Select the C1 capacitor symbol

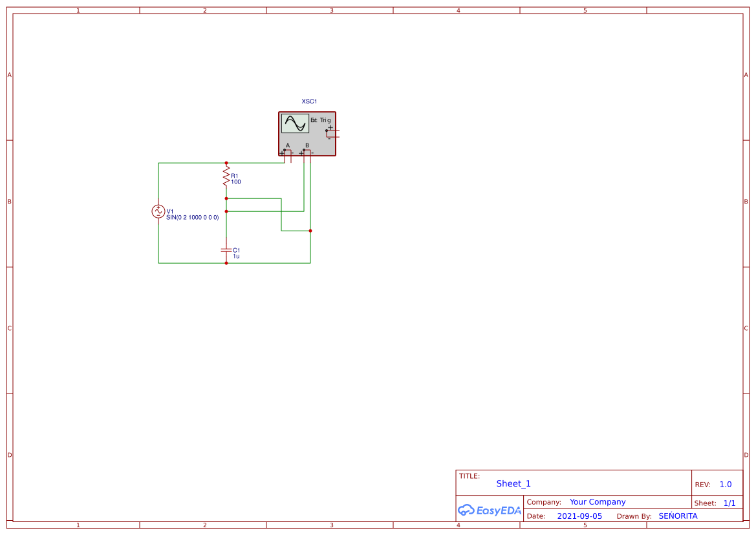[x=226, y=251]
